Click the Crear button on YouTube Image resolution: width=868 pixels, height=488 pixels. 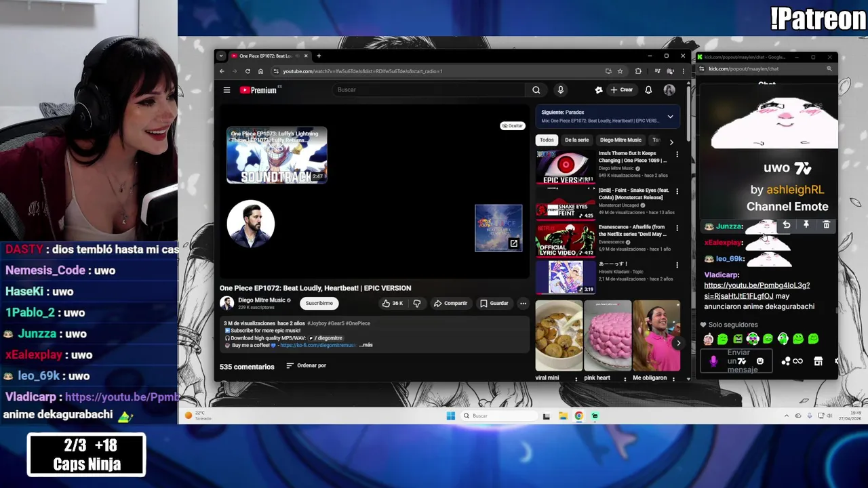coord(621,89)
